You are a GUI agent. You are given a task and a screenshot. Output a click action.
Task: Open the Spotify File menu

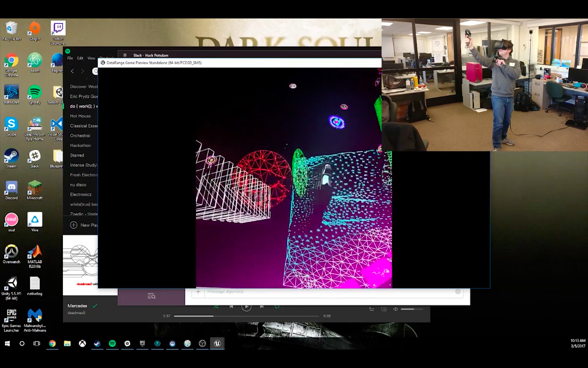[x=70, y=58]
